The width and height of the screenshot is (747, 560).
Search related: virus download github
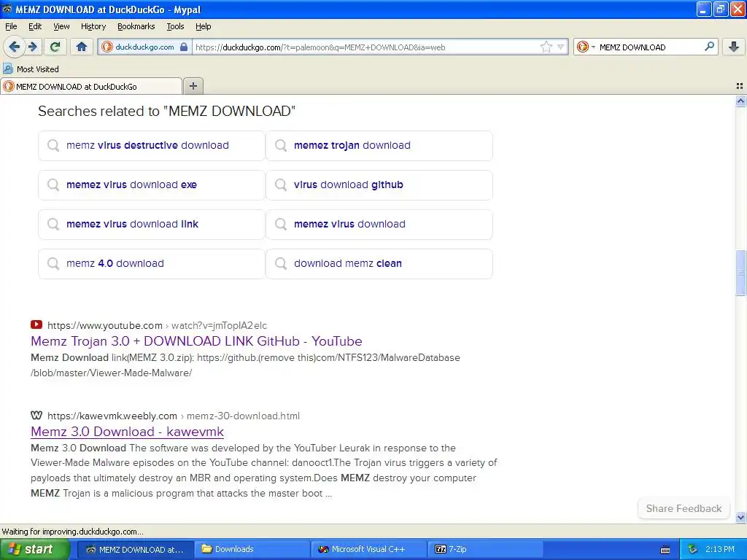(379, 184)
